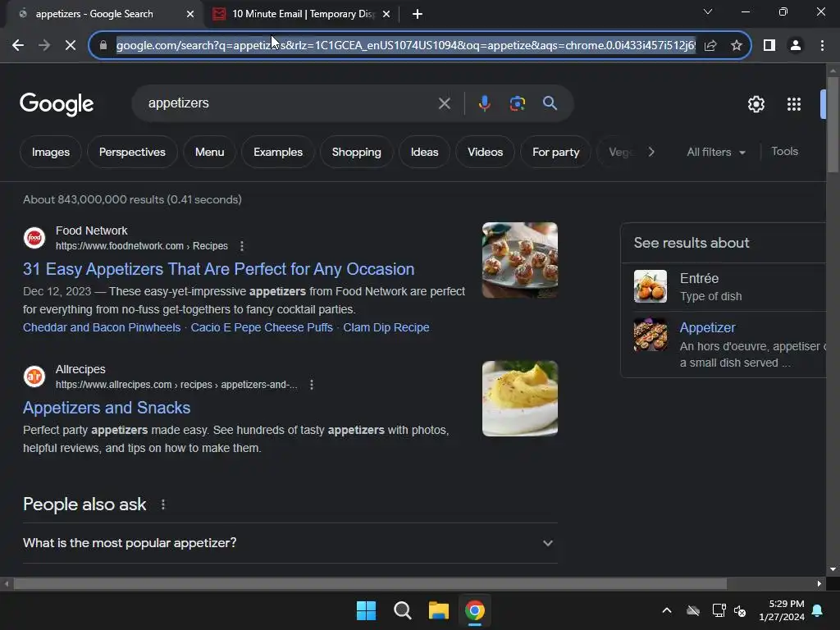The height and width of the screenshot is (630, 840).
Task: Open the Appetizer knowledge panel link
Action: coord(707,328)
